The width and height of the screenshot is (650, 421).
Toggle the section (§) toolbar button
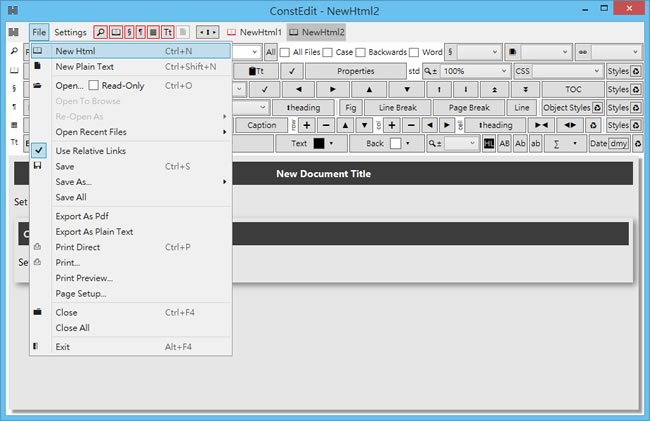[x=129, y=32]
